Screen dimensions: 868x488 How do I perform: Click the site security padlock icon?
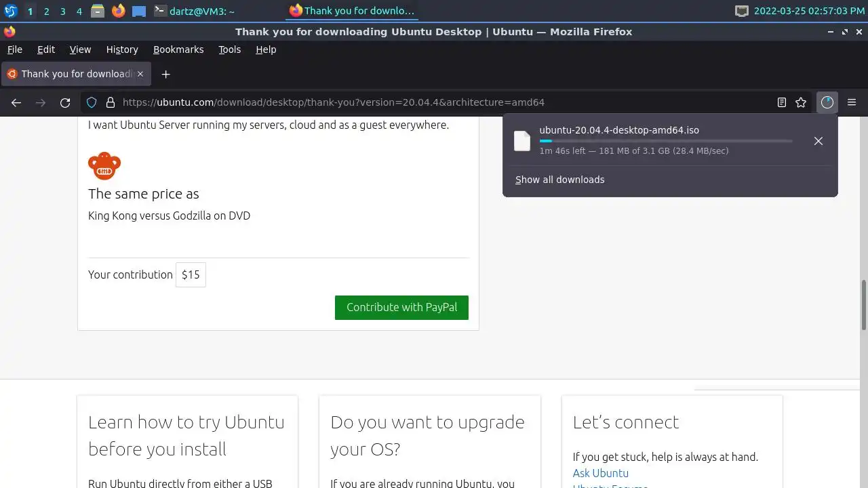(x=110, y=102)
